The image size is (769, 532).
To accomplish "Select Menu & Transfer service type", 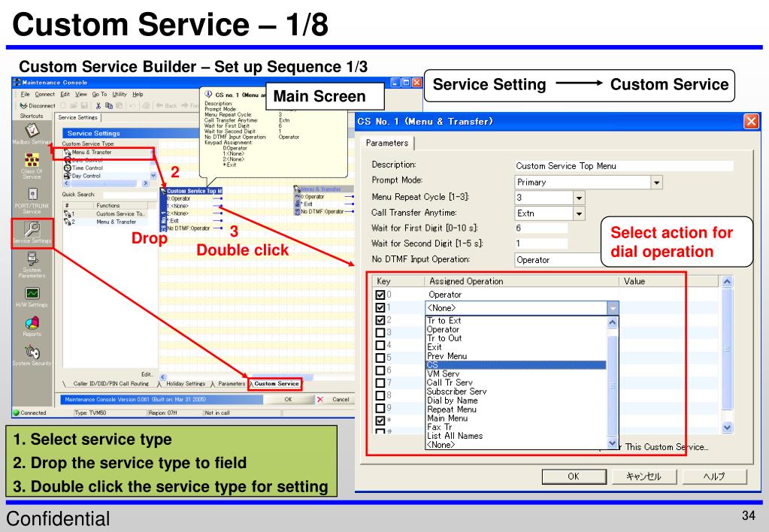I will [x=91, y=153].
